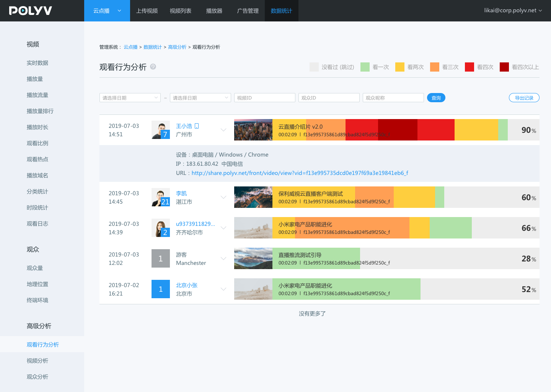Viewport: 551px width, 392px height.
Task: Click the red 看四次 legend swatch
Action: coord(469,67)
